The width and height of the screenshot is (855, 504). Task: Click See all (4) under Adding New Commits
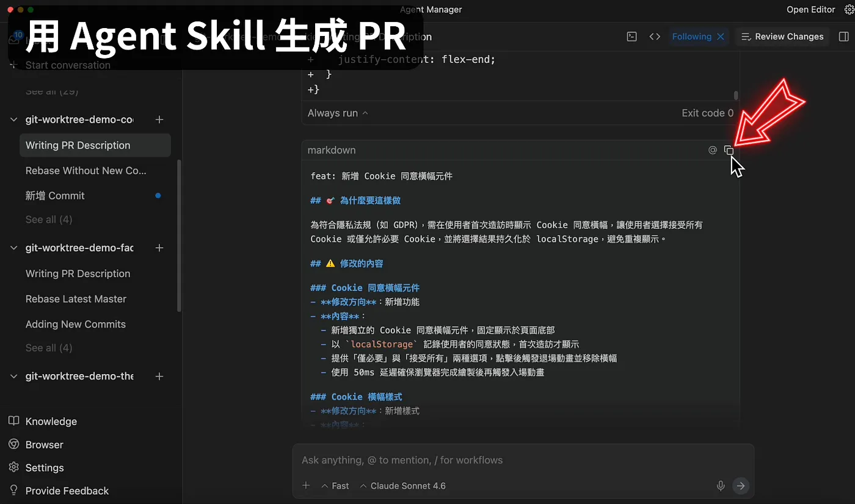[x=49, y=348]
